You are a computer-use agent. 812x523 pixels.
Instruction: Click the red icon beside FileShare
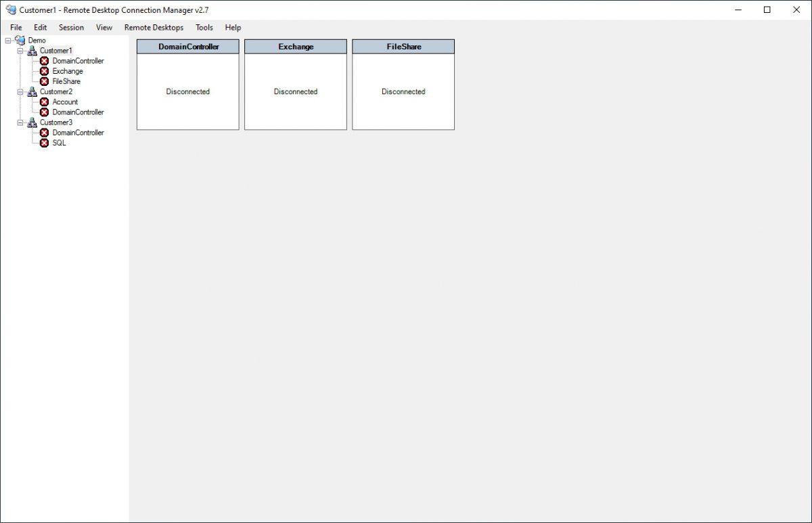(45, 81)
